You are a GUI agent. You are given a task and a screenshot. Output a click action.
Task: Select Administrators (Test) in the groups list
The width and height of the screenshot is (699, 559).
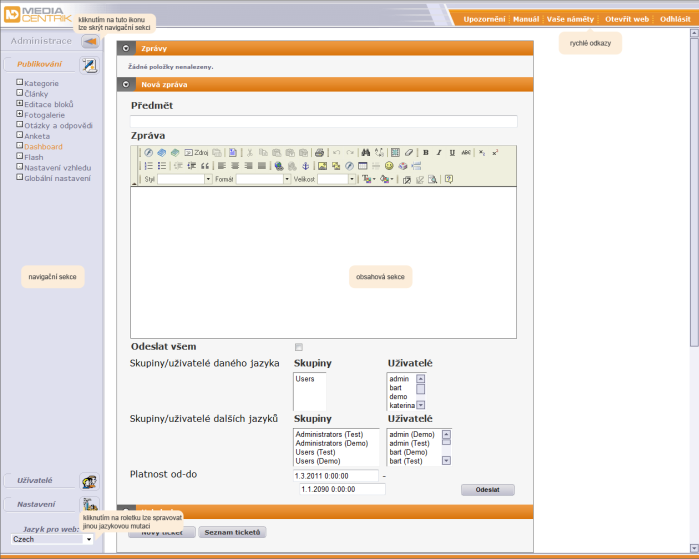pyautogui.click(x=329, y=434)
